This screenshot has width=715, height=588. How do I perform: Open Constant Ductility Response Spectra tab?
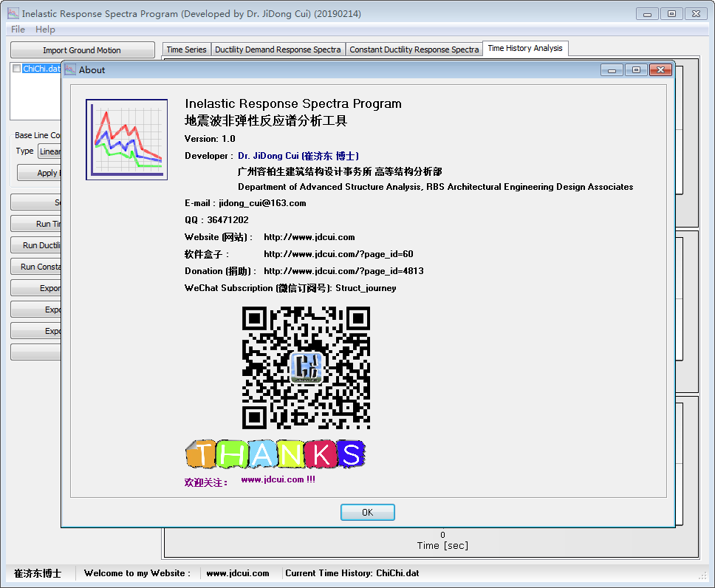pos(414,49)
